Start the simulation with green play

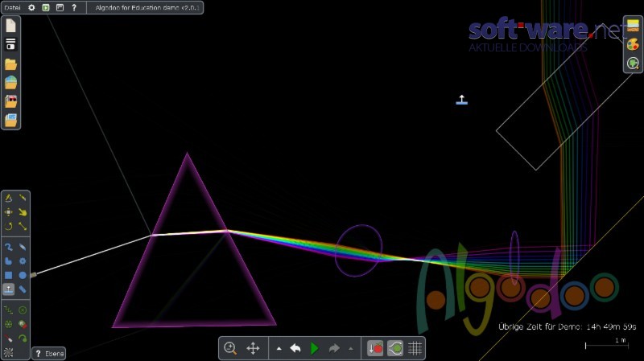pyautogui.click(x=315, y=348)
